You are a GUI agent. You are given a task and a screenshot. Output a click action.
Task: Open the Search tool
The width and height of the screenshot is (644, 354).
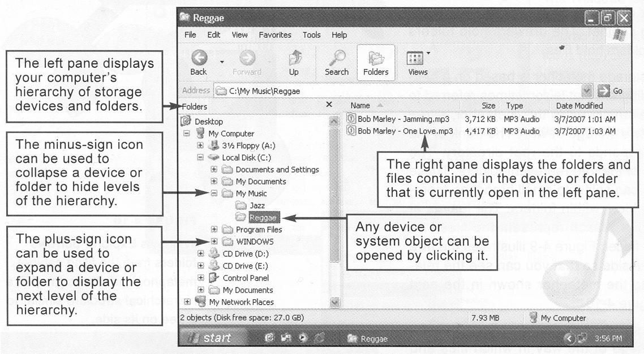336,63
